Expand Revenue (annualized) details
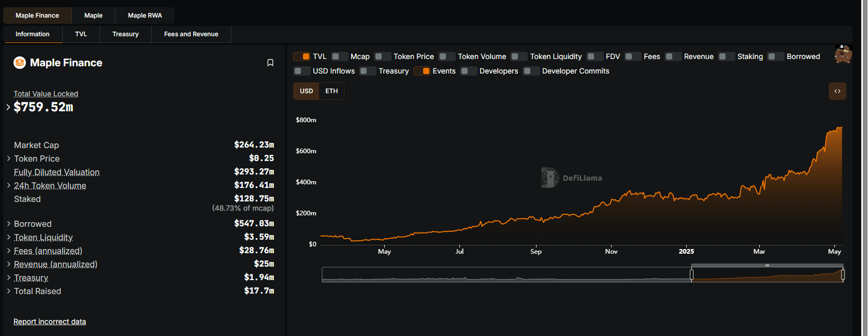Image resolution: width=868 pixels, height=336 pixels. [9, 264]
